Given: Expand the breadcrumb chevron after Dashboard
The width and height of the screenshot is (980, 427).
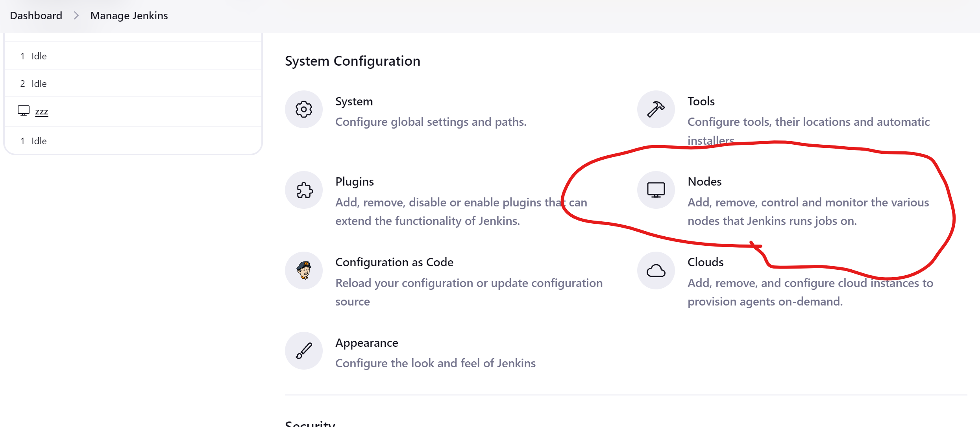Looking at the screenshot, I should tap(76, 16).
